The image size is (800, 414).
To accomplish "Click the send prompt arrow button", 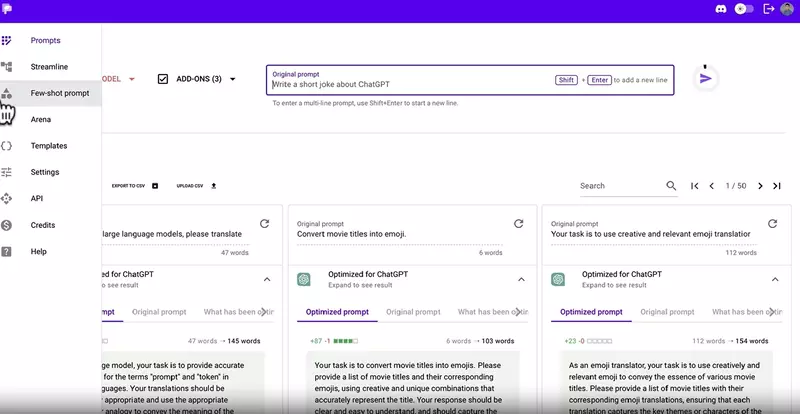I will point(706,79).
